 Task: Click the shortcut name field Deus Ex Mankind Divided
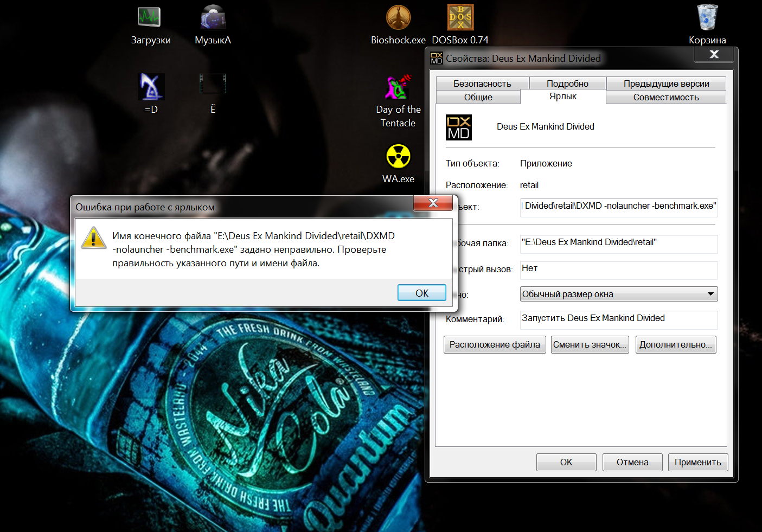(546, 126)
